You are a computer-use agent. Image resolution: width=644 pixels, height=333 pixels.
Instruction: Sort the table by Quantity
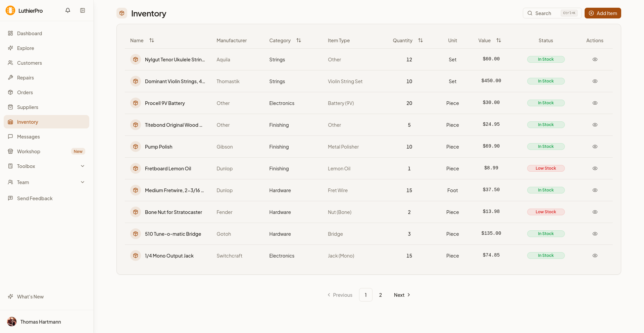pos(420,40)
